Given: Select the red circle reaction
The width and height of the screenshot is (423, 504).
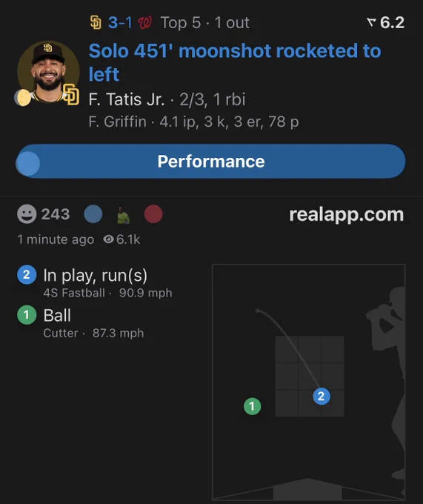Looking at the screenshot, I should tap(153, 213).
